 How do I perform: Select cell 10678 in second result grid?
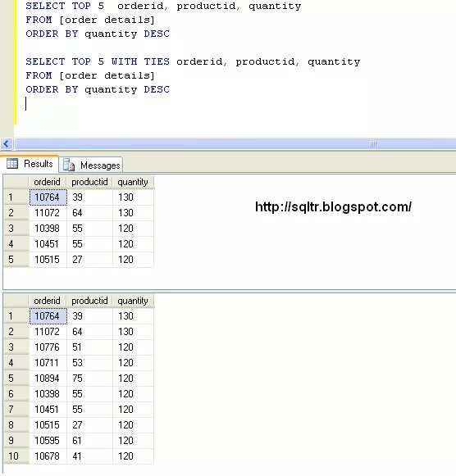48,456
